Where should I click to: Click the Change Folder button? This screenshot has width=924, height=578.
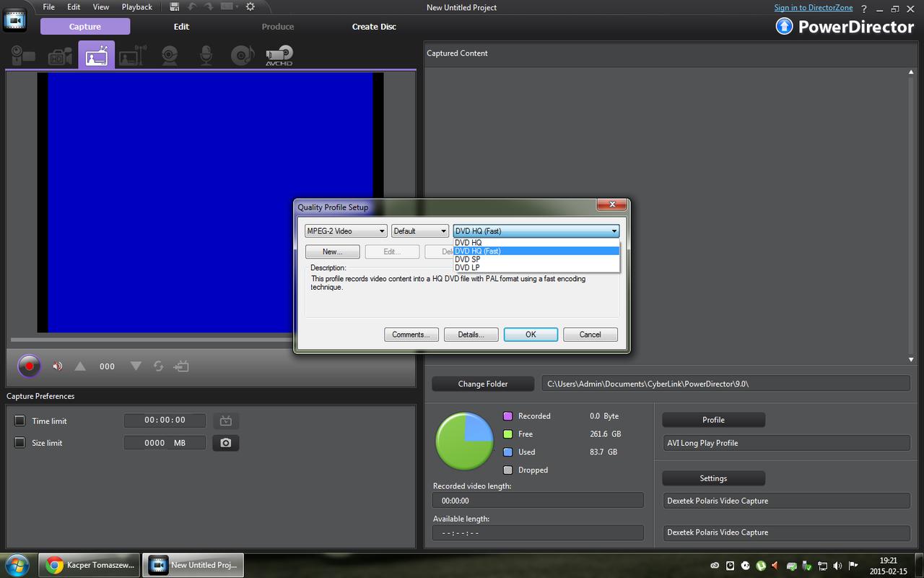click(483, 384)
